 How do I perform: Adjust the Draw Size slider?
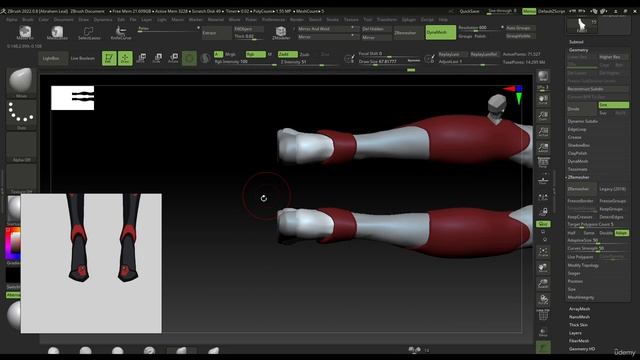coord(390,62)
